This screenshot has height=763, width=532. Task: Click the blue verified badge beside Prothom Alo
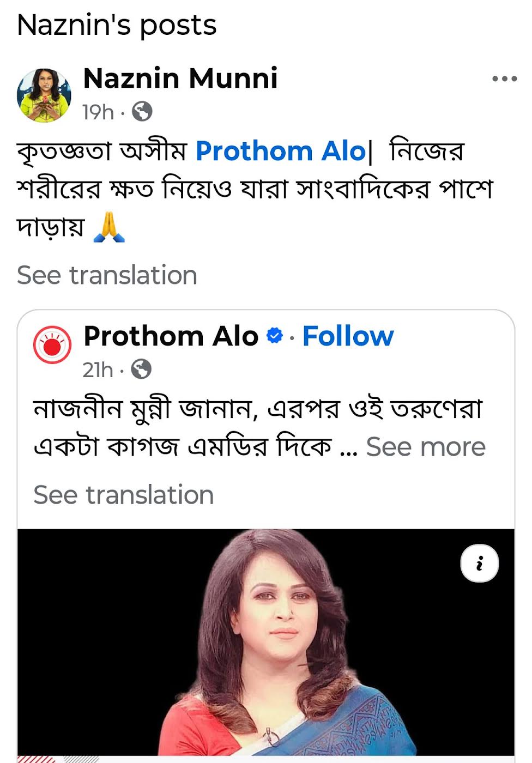pyautogui.click(x=275, y=336)
